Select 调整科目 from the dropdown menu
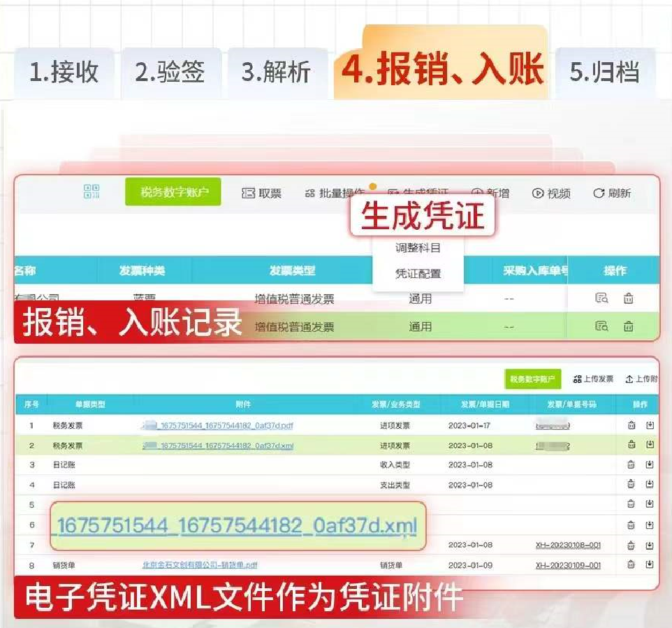This screenshot has width=672, height=628. click(x=418, y=247)
